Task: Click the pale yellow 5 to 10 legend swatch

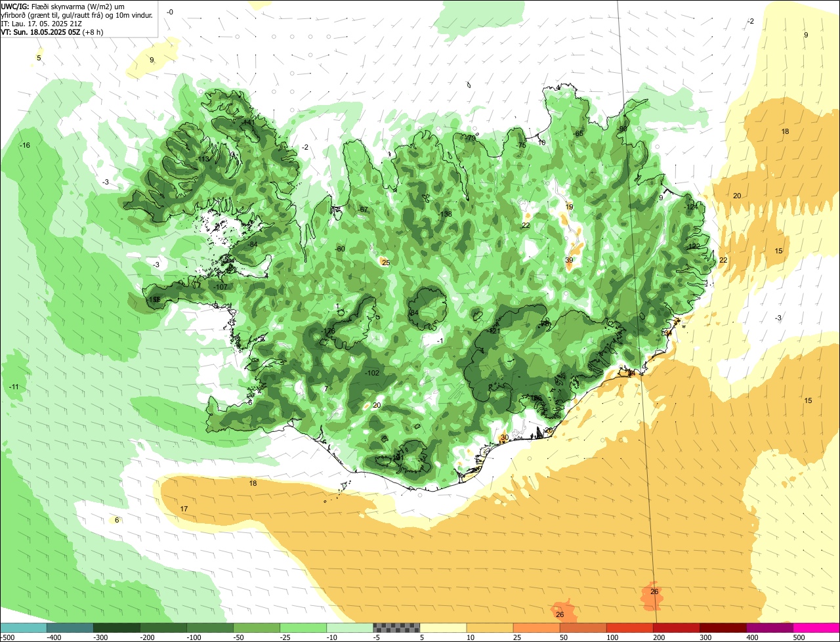Action: coord(443,628)
